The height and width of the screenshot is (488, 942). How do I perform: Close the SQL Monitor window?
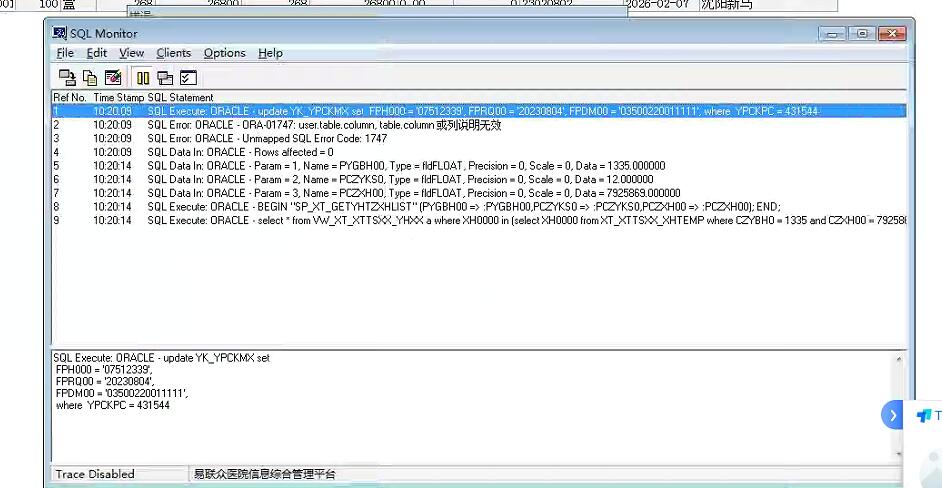892,34
